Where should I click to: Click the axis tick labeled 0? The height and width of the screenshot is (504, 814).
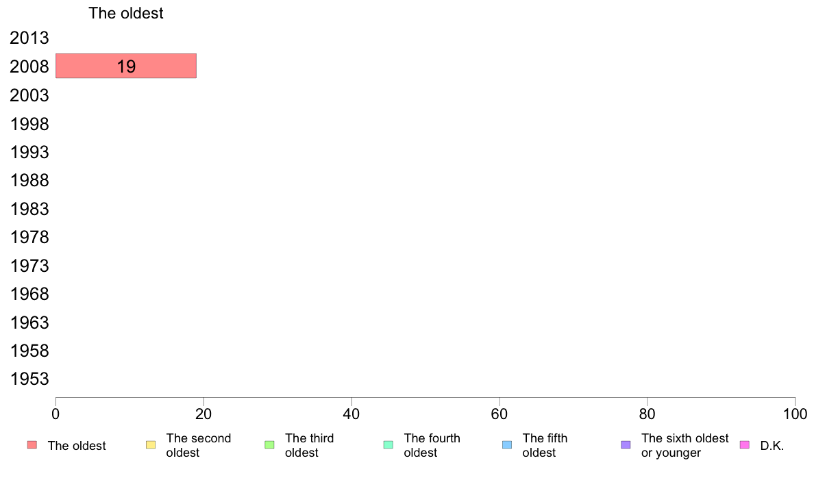(56, 414)
